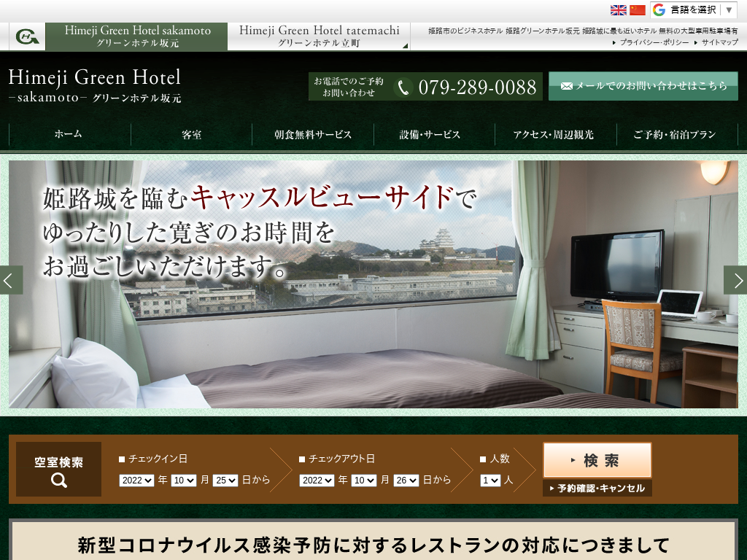Select check-out month dropdown
Viewport: 747px width, 560px height.
364,481
